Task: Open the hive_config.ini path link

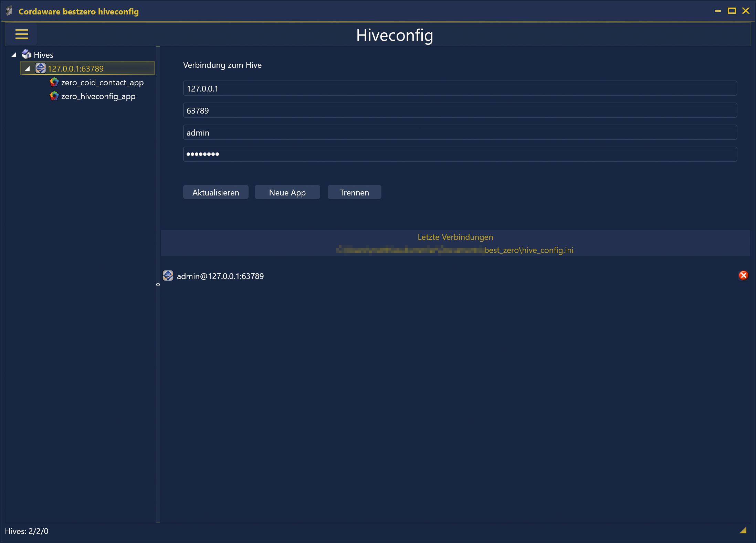Action: [x=455, y=250]
